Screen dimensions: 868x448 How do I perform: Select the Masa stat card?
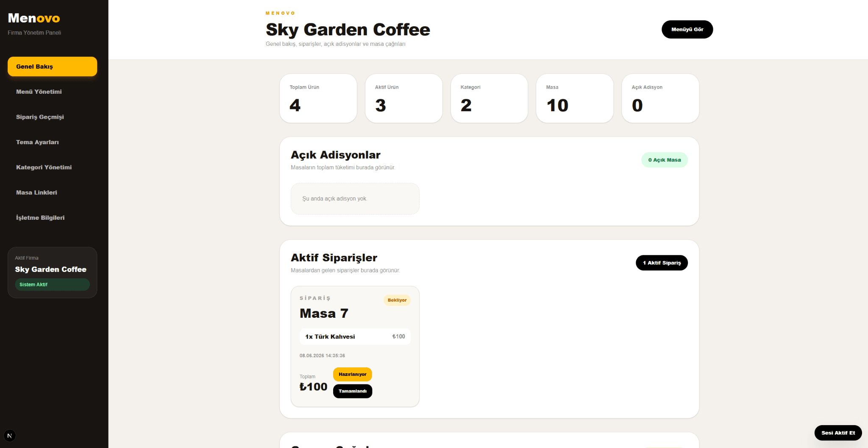(x=575, y=98)
